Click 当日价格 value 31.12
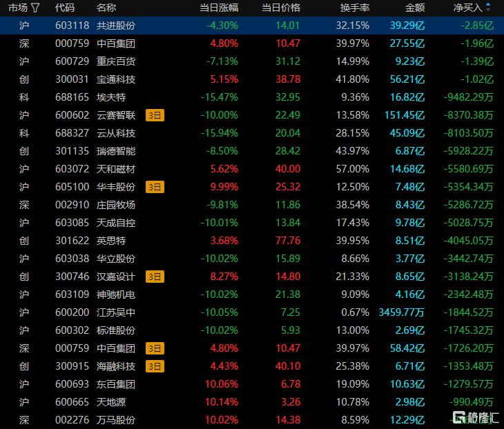This screenshot has height=429, width=504. [x=288, y=61]
